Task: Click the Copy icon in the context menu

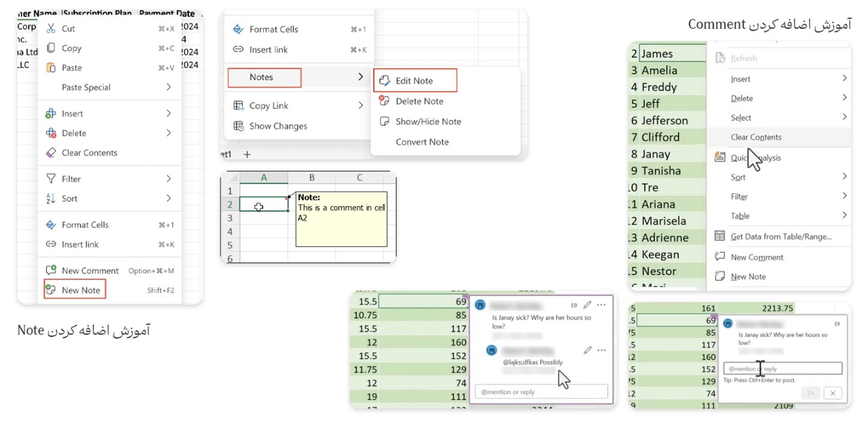Action: point(51,49)
